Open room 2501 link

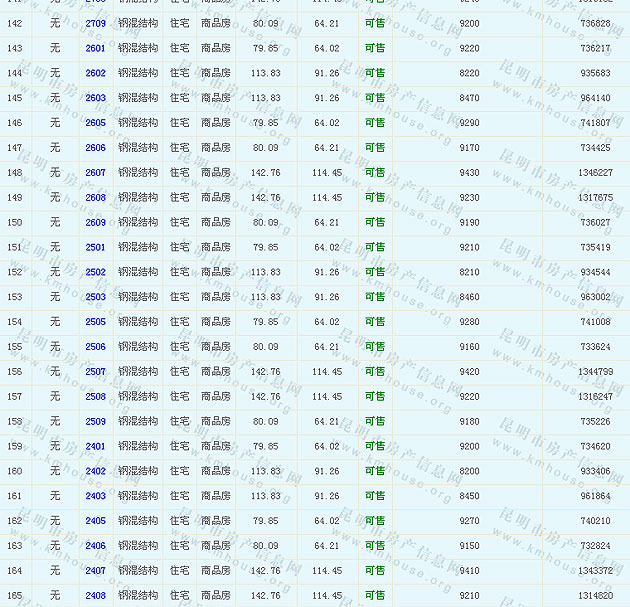(x=95, y=247)
